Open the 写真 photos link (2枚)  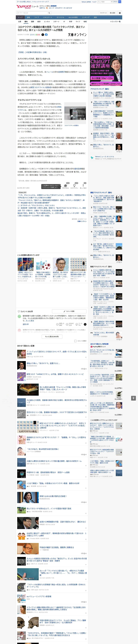pyautogui.click(x=32, y=52)
